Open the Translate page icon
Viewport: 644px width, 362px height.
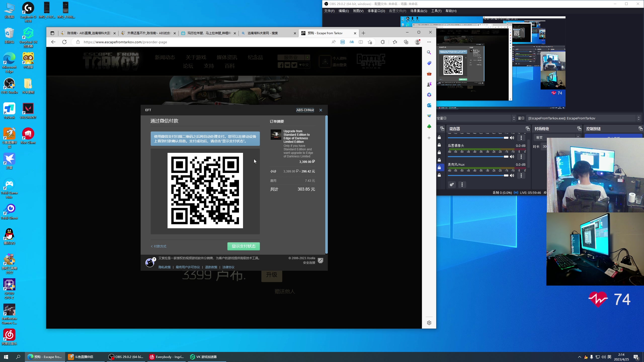click(x=352, y=42)
